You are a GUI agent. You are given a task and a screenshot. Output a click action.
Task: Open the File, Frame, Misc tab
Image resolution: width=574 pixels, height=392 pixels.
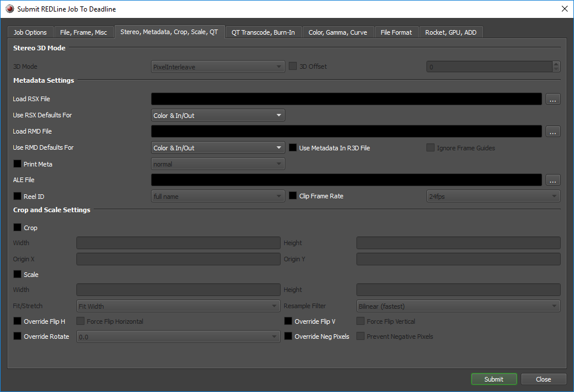click(84, 32)
